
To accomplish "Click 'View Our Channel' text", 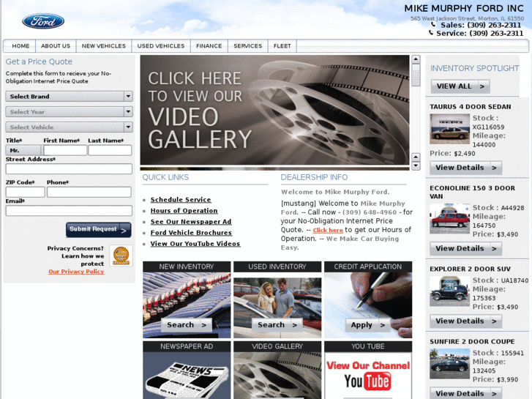I will pyautogui.click(x=368, y=365).
